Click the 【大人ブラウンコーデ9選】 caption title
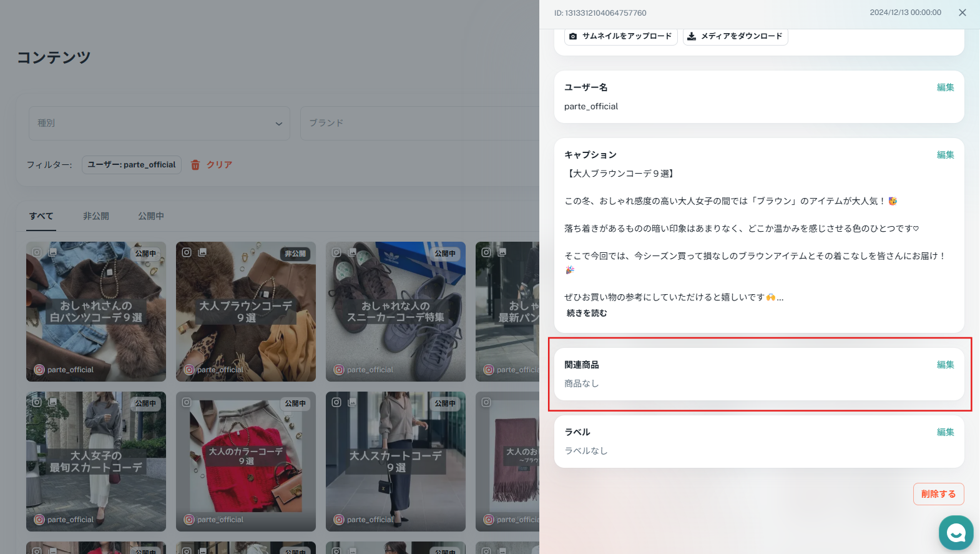This screenshot has width=980, height=554. pyautogui.click(x=620, y=174)
